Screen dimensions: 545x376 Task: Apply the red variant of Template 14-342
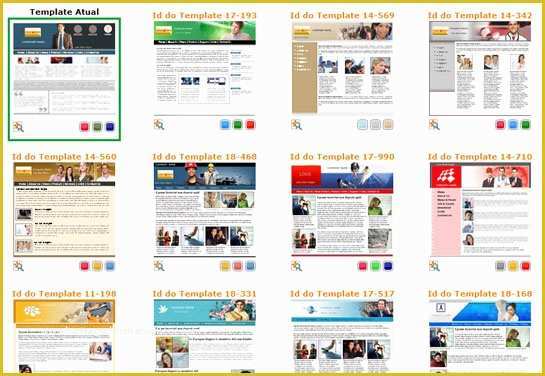pyautogui.click(x=500, y=124)
